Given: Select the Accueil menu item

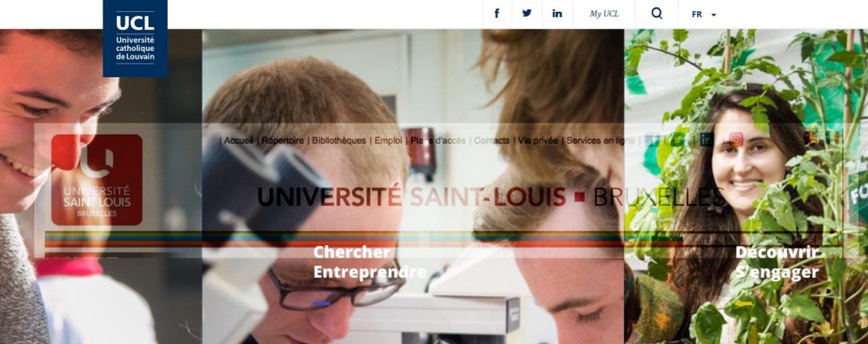Looking at the screenshot, I should (x=238, y=141).
